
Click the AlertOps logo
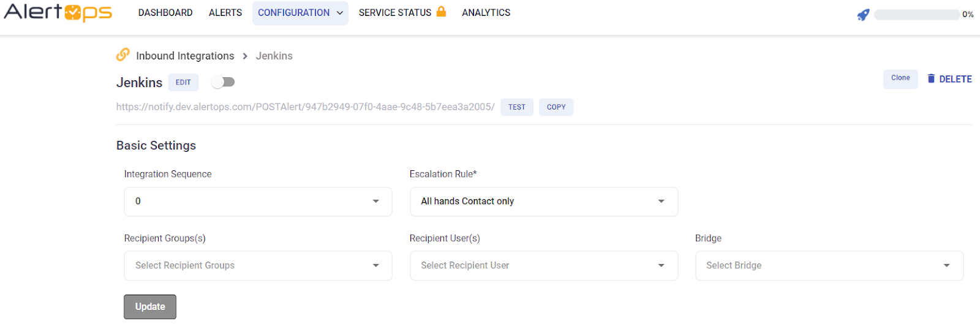[58, 13]
